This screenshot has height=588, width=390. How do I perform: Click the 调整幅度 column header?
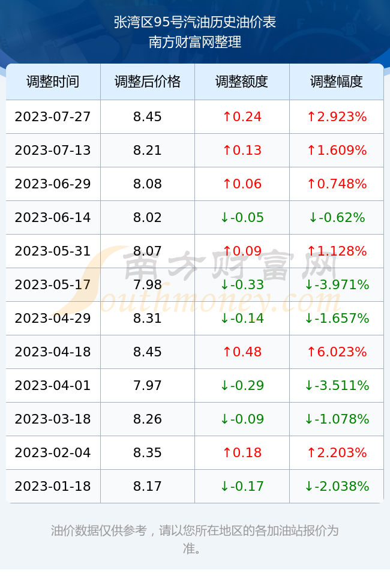[337, 82]
